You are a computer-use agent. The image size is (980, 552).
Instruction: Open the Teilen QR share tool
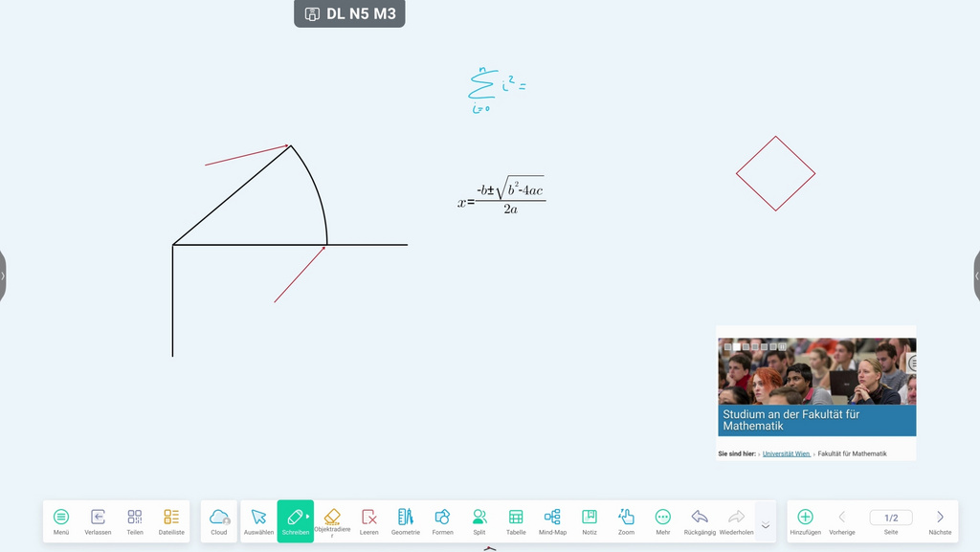(134, 521)
